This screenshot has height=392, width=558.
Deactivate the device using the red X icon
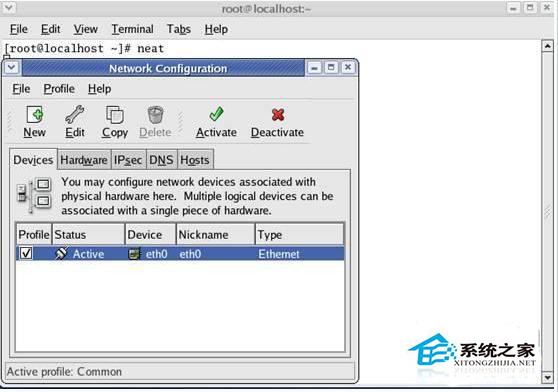[278, 115]
